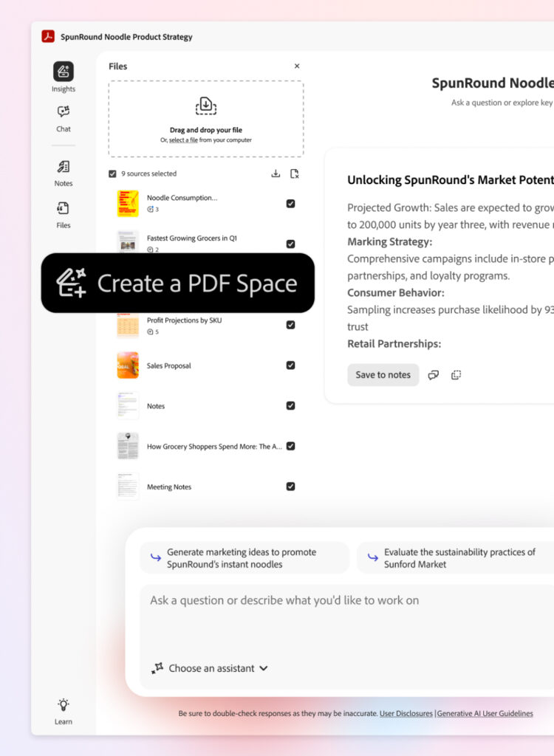This screenshot has width=554, height=756.
Task: Switch to the Notes sidebar section
Action: pos(64,168)
